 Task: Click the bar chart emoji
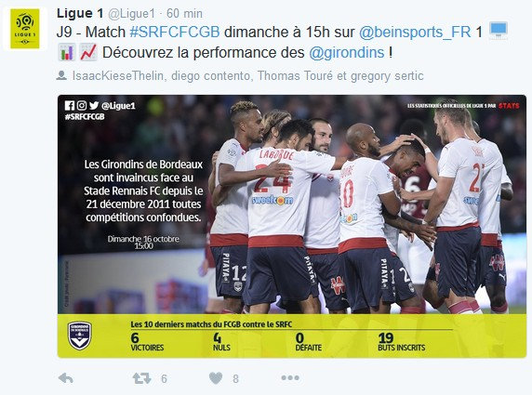[x=67, y=53]
